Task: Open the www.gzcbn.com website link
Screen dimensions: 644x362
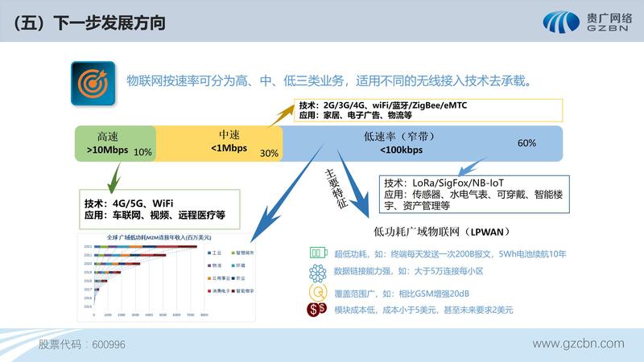Action: 578,343
